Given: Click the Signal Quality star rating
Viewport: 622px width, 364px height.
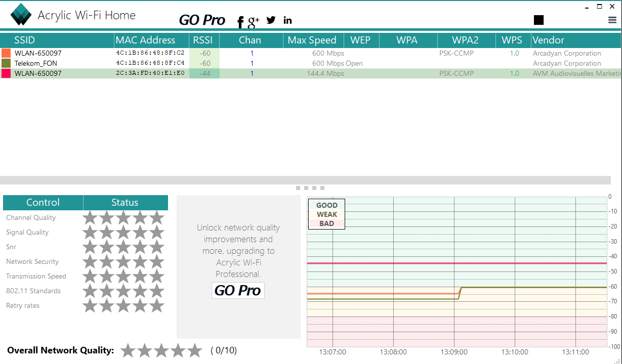Looking at the screenshot, I should pyautogui.click(x=123, y=233).
